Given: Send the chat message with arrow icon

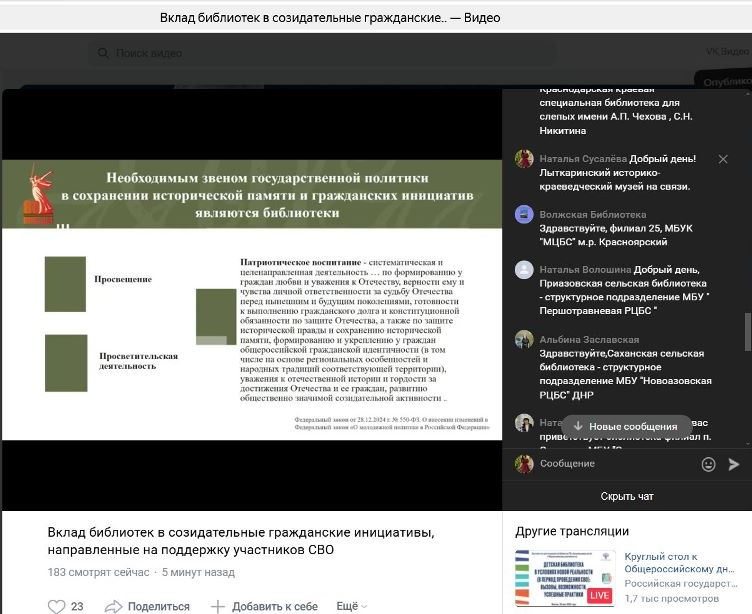Looking at the screenshot, I should tap(734, 464).
